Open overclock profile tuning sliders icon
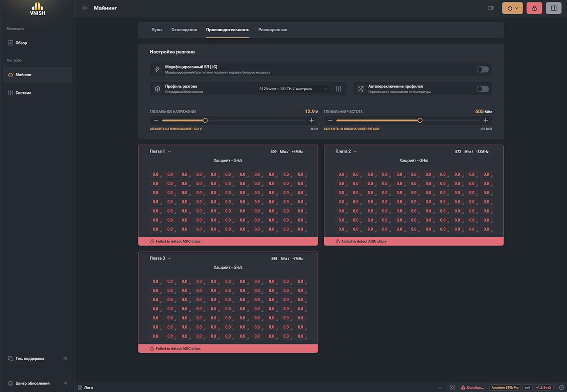 click(x=338, y=89)
